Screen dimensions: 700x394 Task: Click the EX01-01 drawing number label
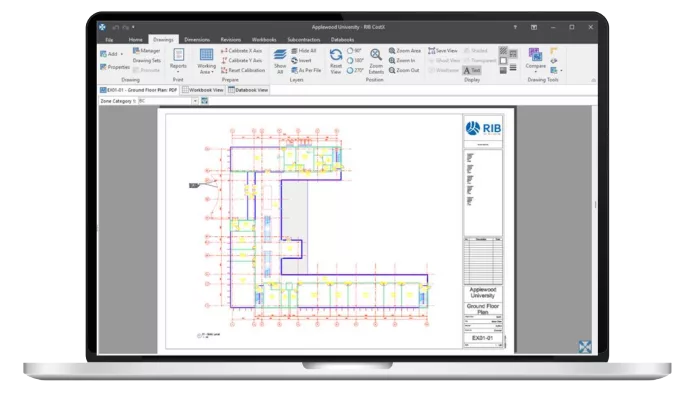pyautogui.click(x=483, y=338)
